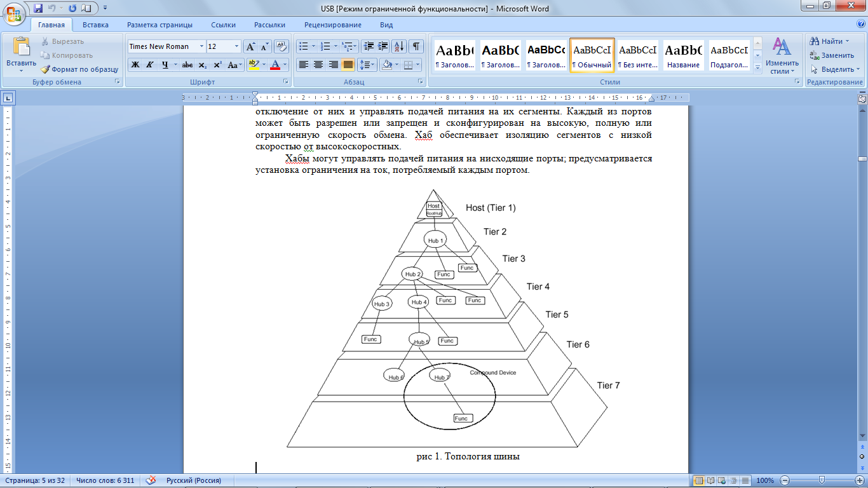Toggle show paragraph marks ¶

(x=416, y=46)
